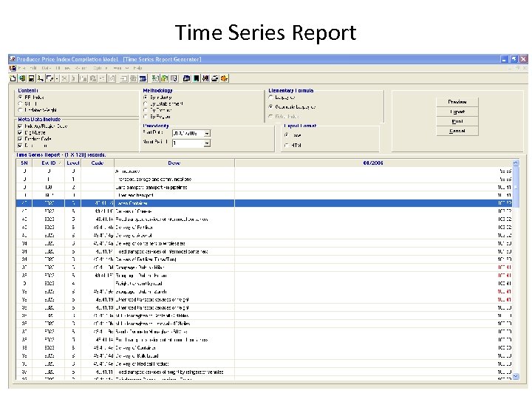
Task: Select the 'Transport, storage and communications' row
Action: pyautogui.click(x=264, y=179)
